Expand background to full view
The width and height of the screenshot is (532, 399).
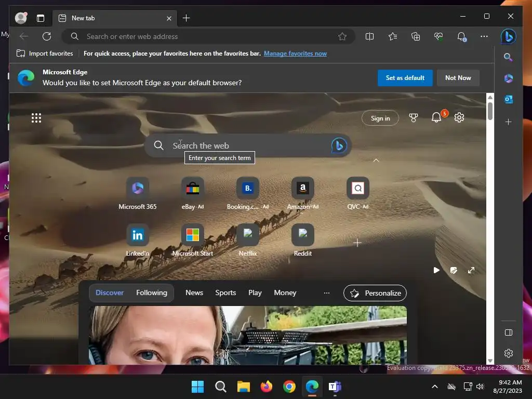(471, 270)
